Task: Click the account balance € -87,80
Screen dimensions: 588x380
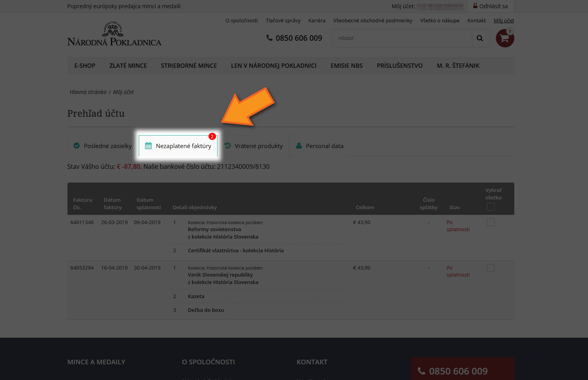Action: tap(129, 166)
